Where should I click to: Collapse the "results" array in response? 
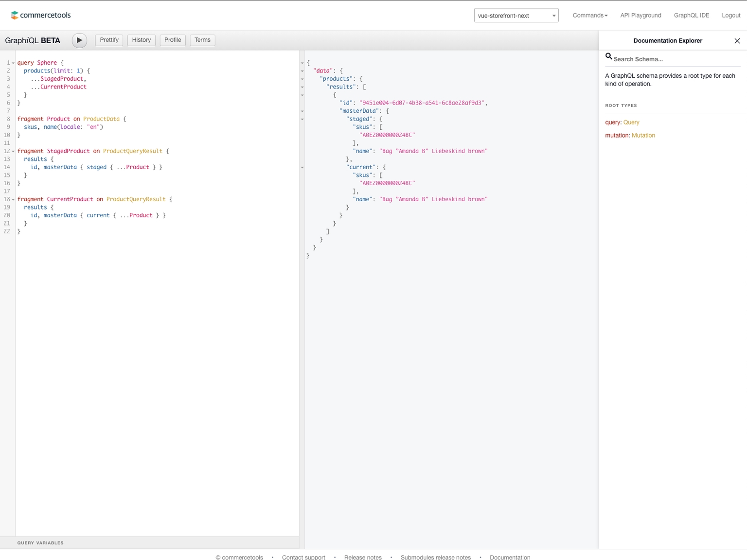302,87
